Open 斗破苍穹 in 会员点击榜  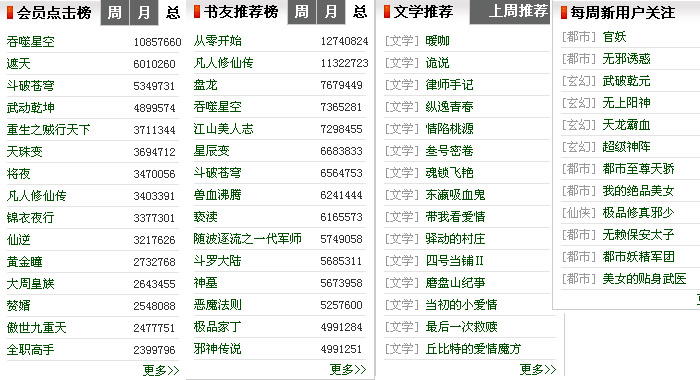coord(31,86)
